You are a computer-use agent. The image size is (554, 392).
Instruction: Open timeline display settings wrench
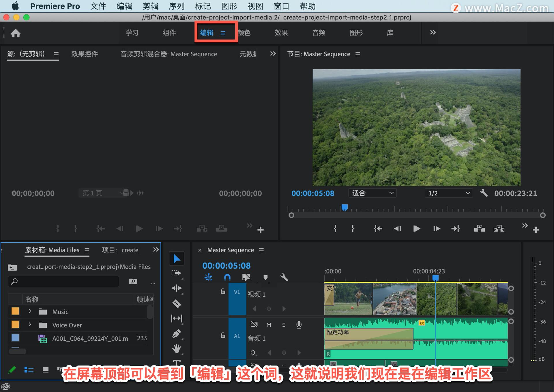284,277
